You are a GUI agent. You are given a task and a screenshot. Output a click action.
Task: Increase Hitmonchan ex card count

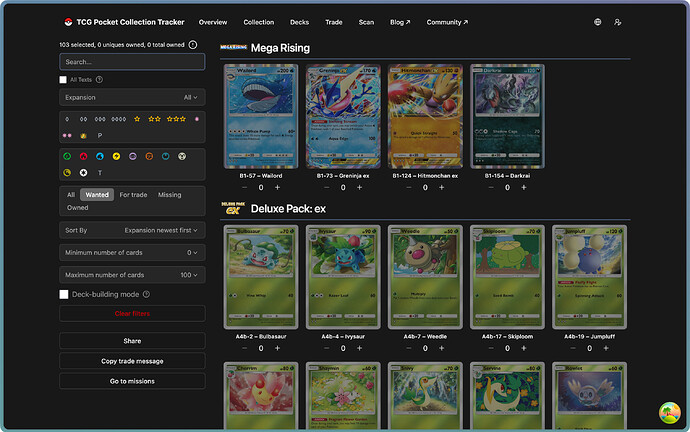coord(441,187)
